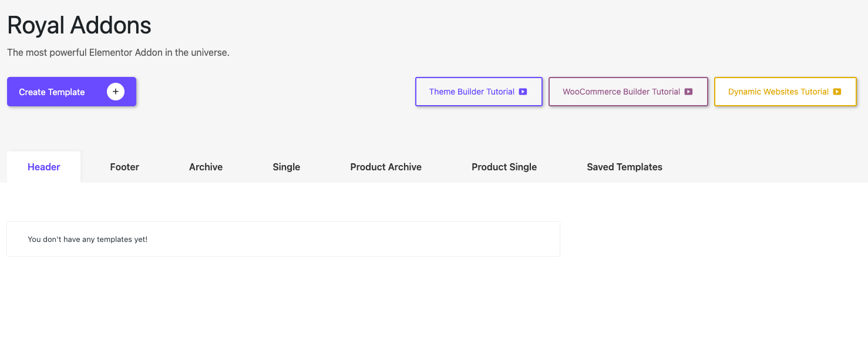Click the plus icon on Create Template
Screen dimensions: 868x360
click(116, 92)
